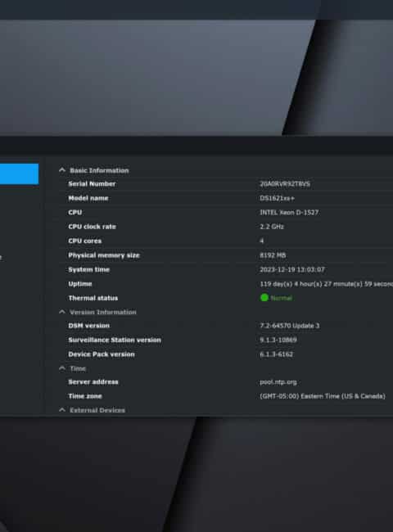Select the Normal thermal status text
Viewport: 393px width, 532px height.
282,298
